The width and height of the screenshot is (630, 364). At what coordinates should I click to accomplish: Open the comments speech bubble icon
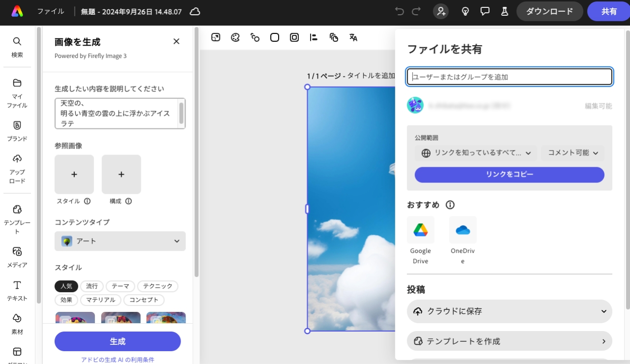tap(485, 11)
